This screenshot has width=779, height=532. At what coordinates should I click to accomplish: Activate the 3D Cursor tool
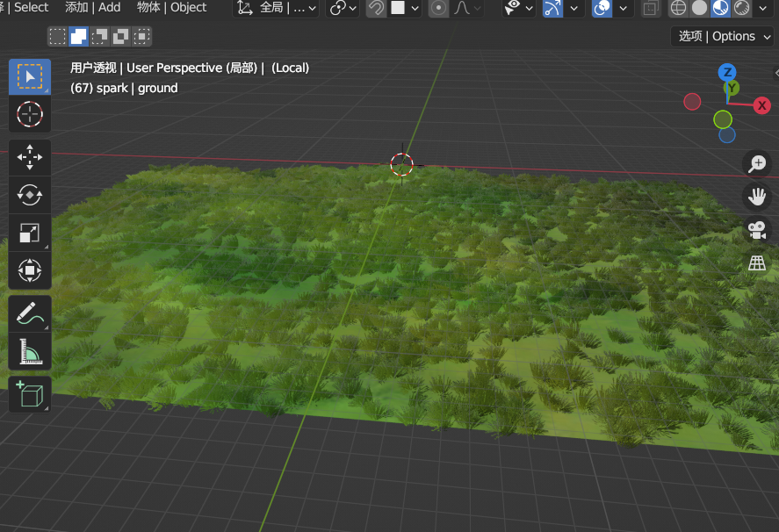click(30, 114)
